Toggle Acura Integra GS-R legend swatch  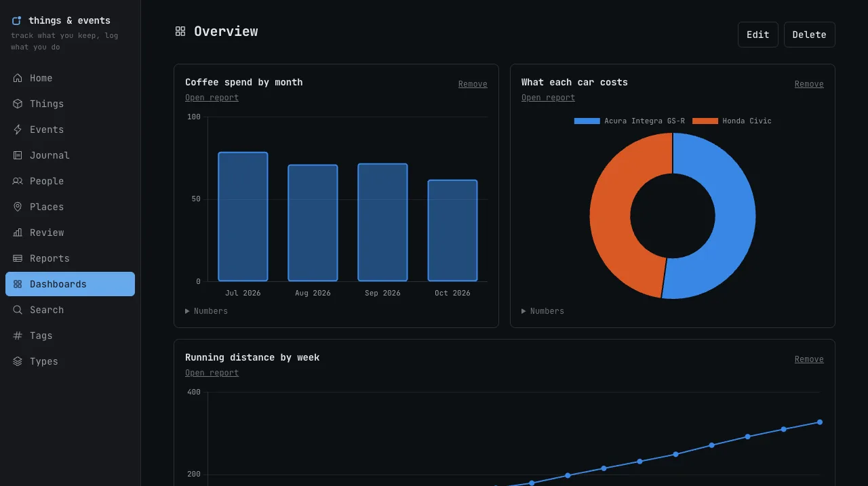tap(587, 121)
